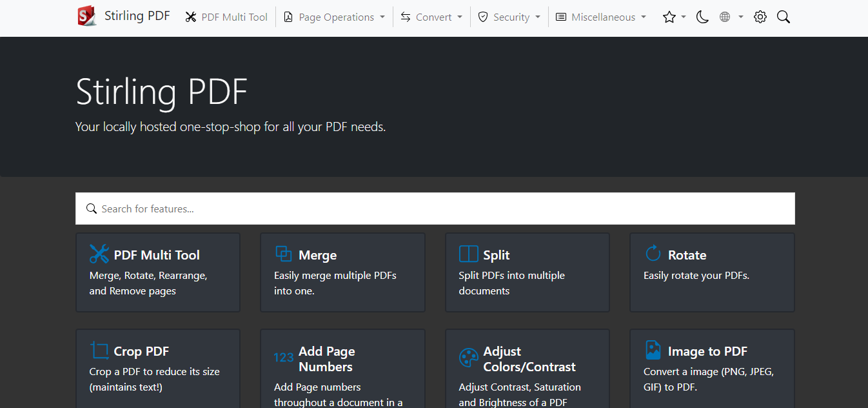Expand the Page Operations dropdown menu
Viewport: 868px width, 408px height.
335,17
